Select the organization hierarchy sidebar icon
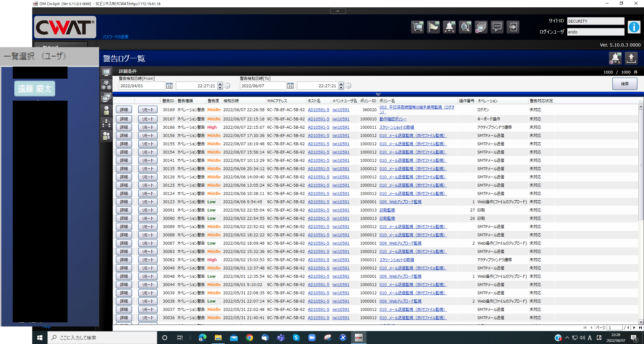Image resolution: width=644 pixels, height=344 pixels. click(x=106, y=123)
